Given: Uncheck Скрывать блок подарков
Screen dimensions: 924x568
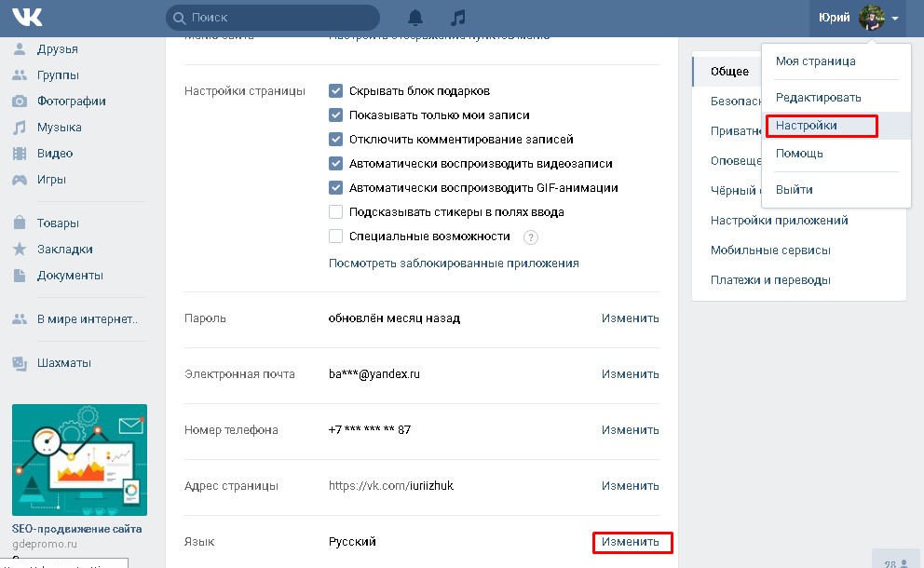Looking at the screenshot, I should [x=335, y=90].
